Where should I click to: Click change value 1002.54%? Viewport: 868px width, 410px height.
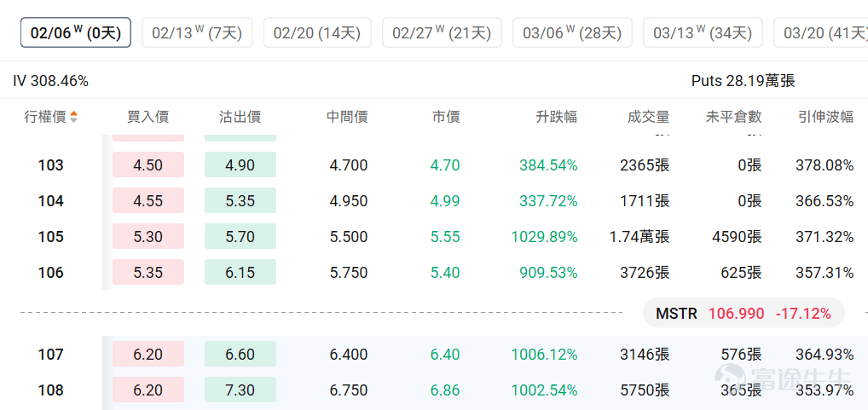click(x=545, y=390)
